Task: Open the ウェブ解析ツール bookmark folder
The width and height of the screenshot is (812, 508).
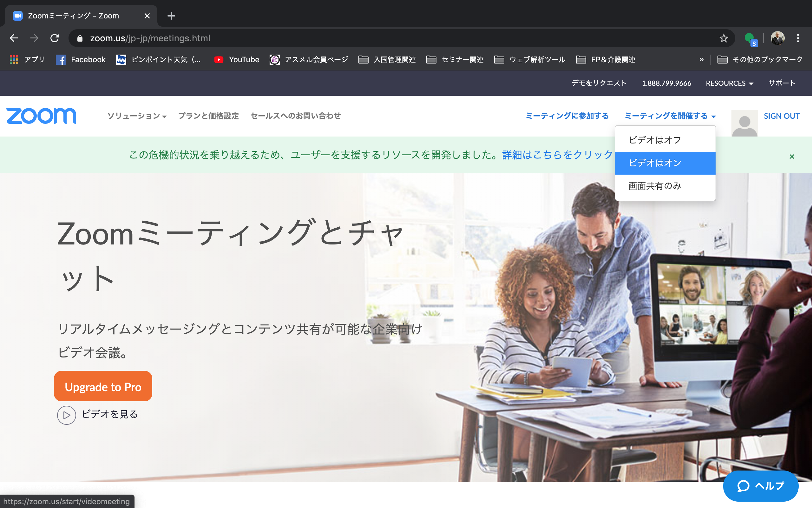Action: click(529, 59)
